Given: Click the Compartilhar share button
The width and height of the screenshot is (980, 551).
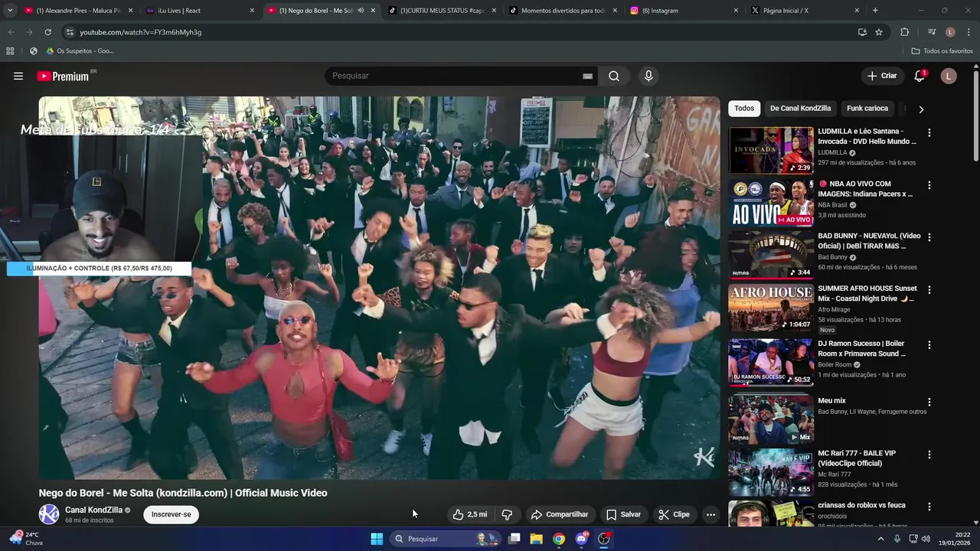Looking at the screenshot, I should click(560, 514).
